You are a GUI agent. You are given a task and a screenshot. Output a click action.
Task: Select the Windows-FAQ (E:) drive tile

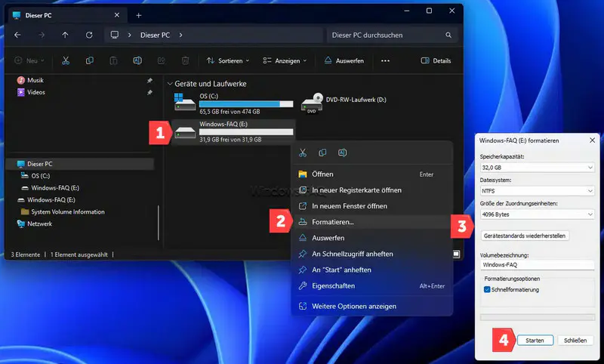click(x=233, y=131)
